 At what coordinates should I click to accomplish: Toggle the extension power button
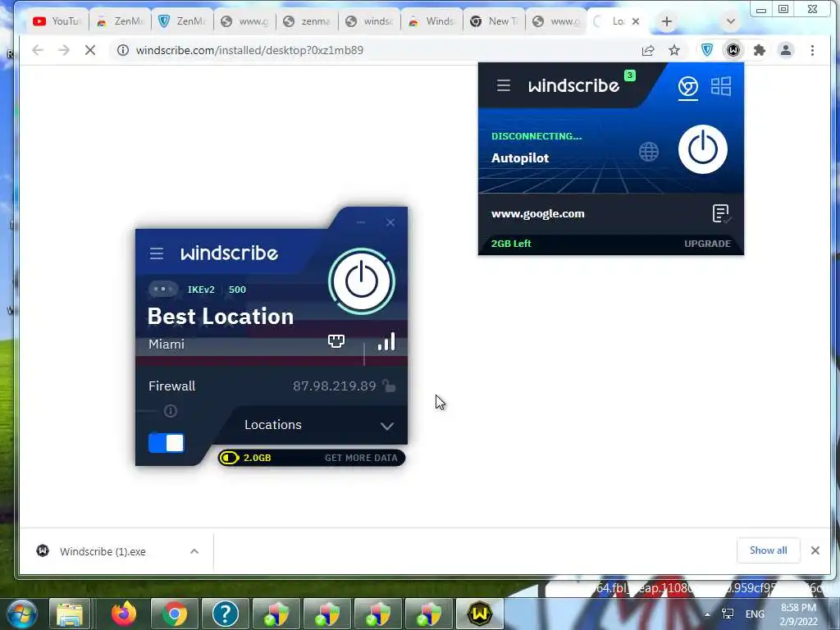point(703,149)
